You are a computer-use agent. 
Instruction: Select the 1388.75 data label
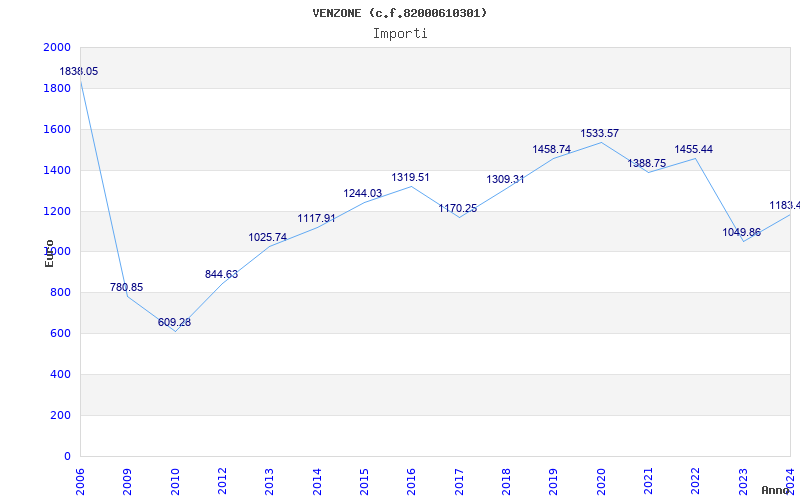pyautogui.click(x=646, y=163)
